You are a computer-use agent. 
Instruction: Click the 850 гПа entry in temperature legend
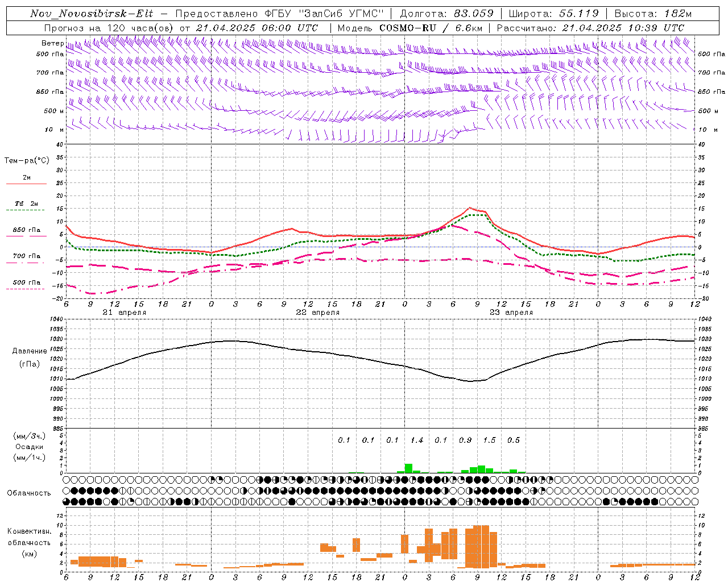coord(26,230)
